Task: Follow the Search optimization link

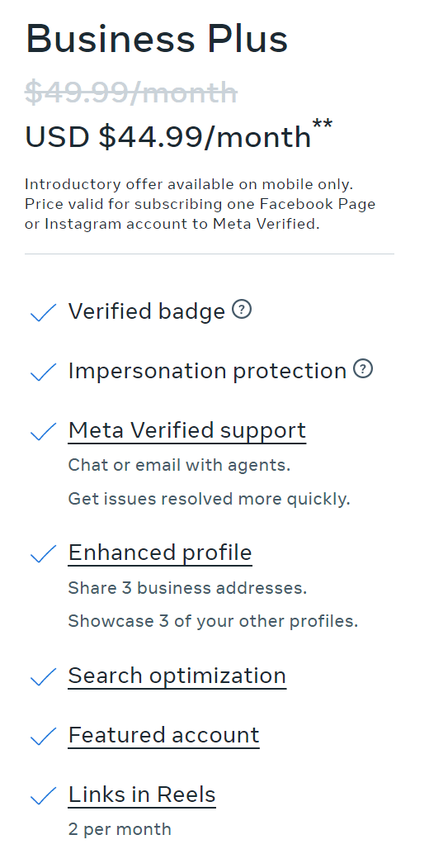Action: point(177,676)
